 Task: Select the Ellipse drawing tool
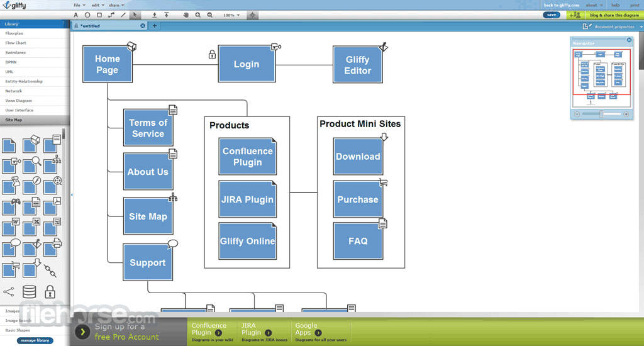coord(87,15)
